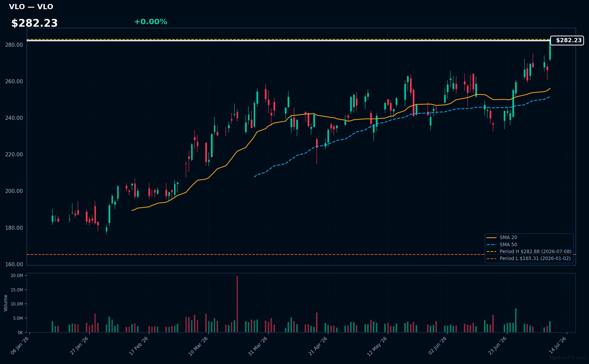The image size is (589, 364).
Task: Click the 17 Feb '26 date label
Action: 139,345
